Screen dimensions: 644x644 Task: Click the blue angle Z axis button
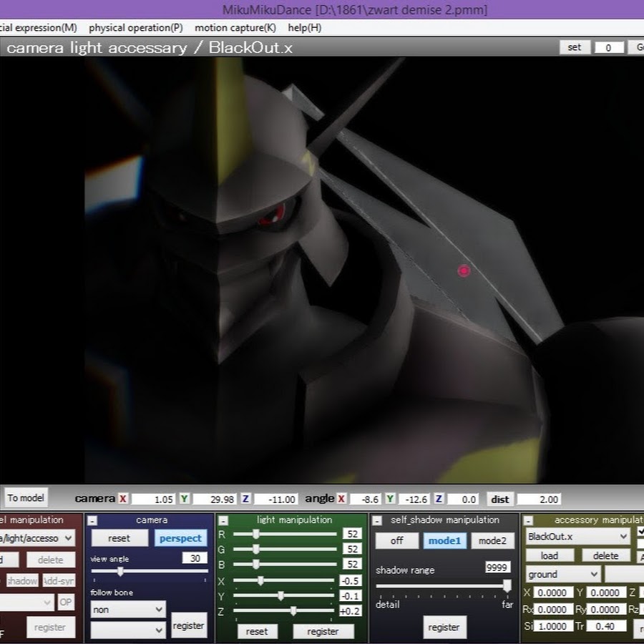coord(439,499)
